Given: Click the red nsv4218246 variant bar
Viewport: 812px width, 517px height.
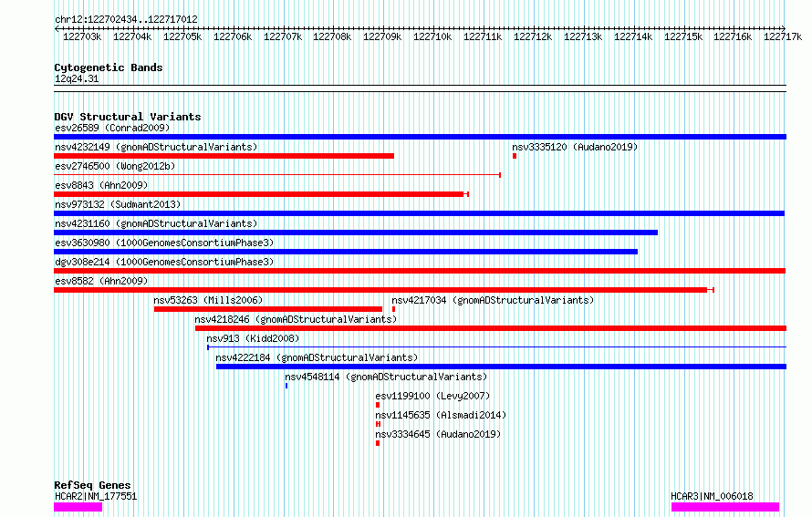Looking at the screenshot, I should coord(491,328).
